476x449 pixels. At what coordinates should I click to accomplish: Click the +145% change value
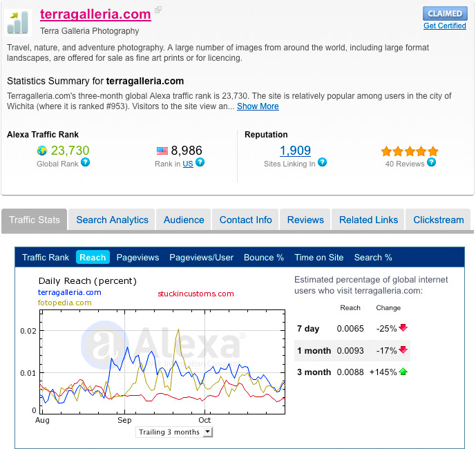tap(383, 372)
